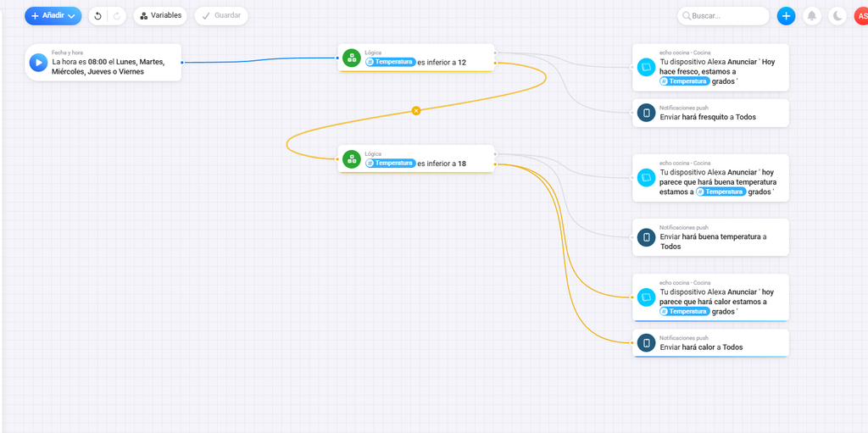
Task: Click the play icon on Fecha y hora card
Action: (39, 63)
